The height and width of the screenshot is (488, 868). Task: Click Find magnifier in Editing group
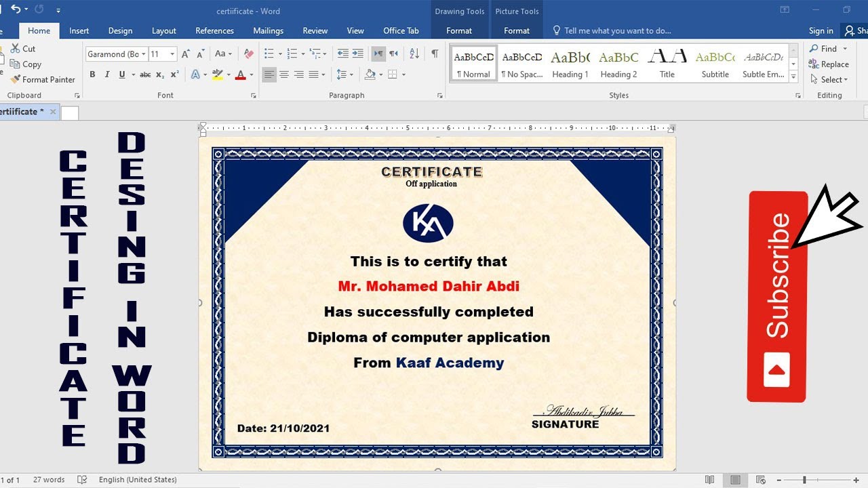click(823, 49)
